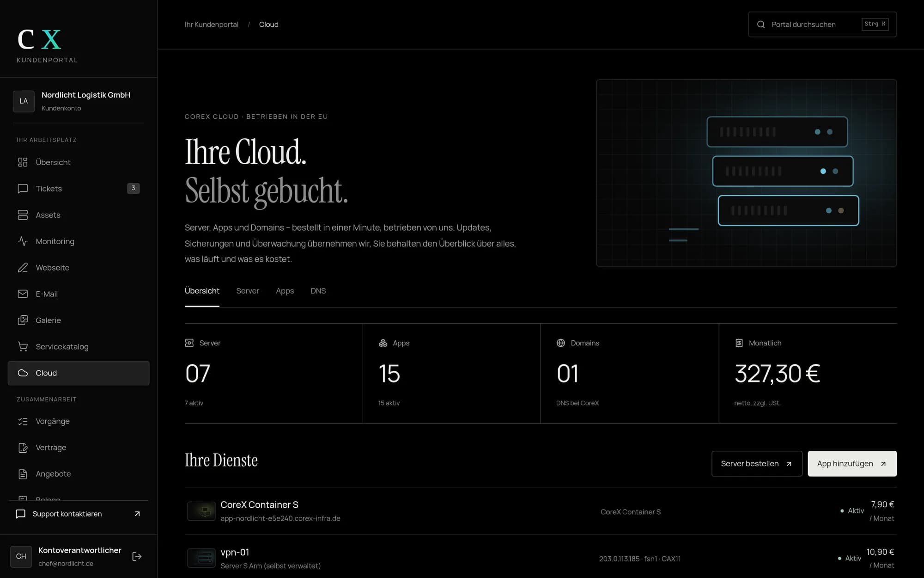Open Ihr Kundenportal breadcrumb link

pos(212,25)
